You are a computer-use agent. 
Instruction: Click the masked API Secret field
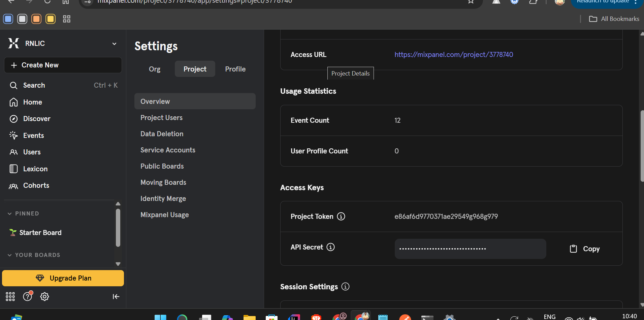(470, 249)
